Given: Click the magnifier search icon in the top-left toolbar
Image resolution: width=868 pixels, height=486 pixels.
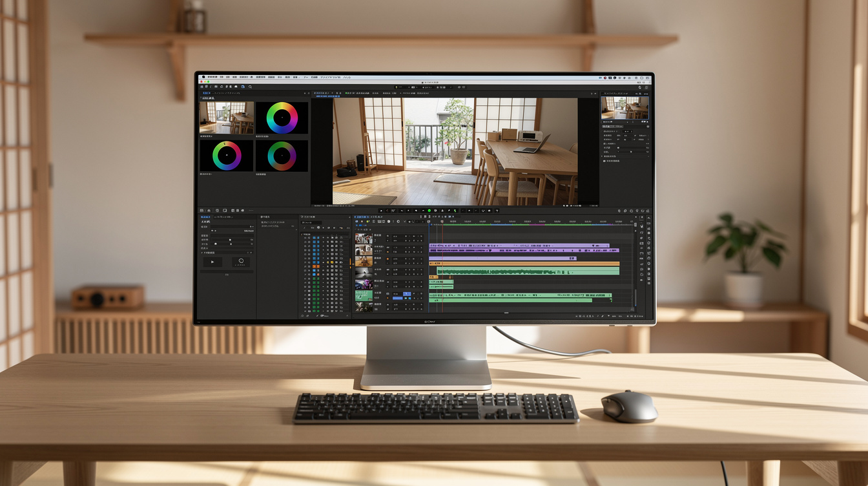Looking at the screenshot, I should tap(250, 87).
